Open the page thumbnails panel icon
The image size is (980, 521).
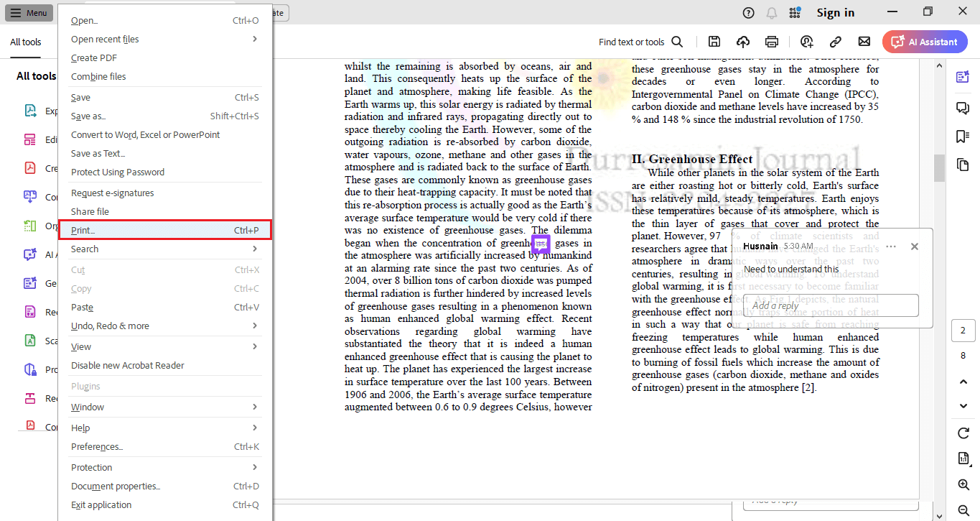963,165
